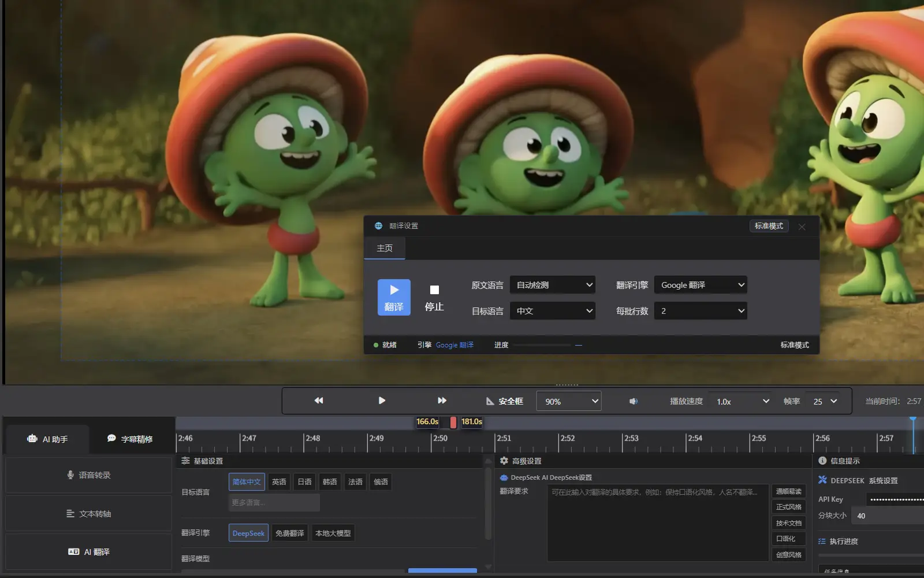
Task: Click the speech bubble icon on 字幕精修
Action: [x=111, y=439]
